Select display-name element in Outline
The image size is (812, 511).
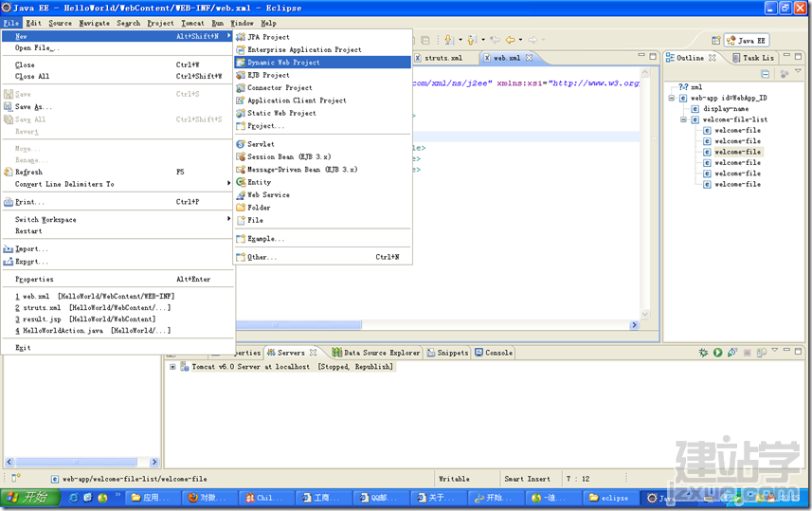coord(725,109)
